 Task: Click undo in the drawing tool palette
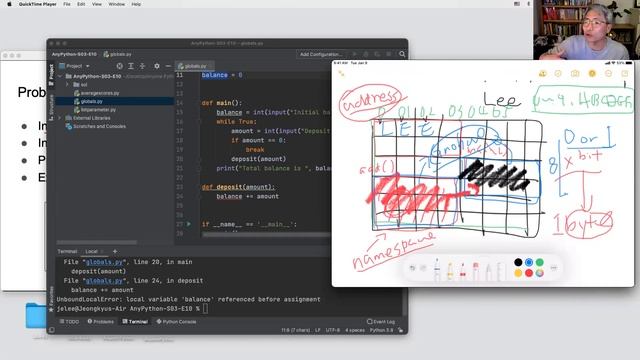[412, 268]
